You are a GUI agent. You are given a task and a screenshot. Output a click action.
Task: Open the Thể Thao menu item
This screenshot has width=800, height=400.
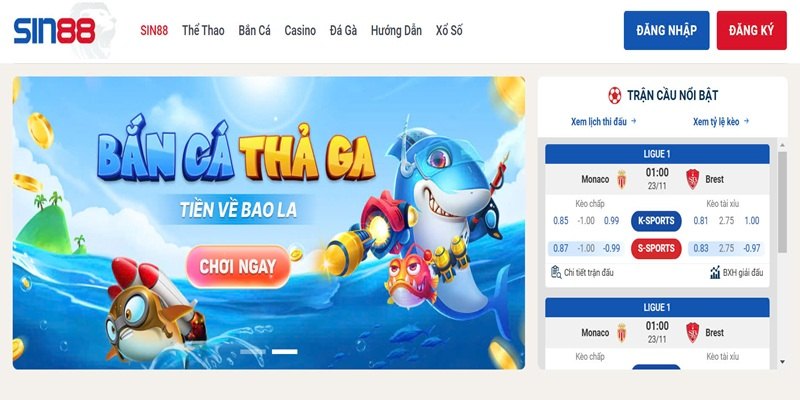tap(203, 31)
